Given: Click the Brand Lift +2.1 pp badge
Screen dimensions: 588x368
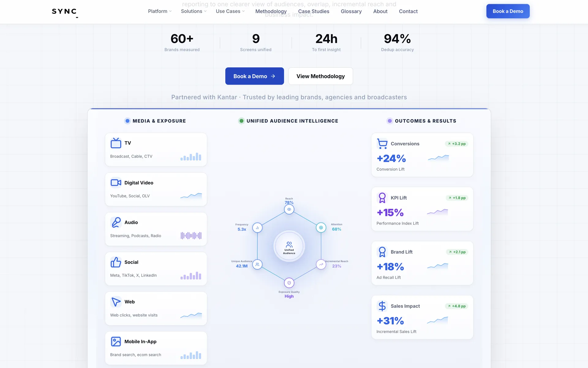Looking at the screenshot, I should click(457, 252).
